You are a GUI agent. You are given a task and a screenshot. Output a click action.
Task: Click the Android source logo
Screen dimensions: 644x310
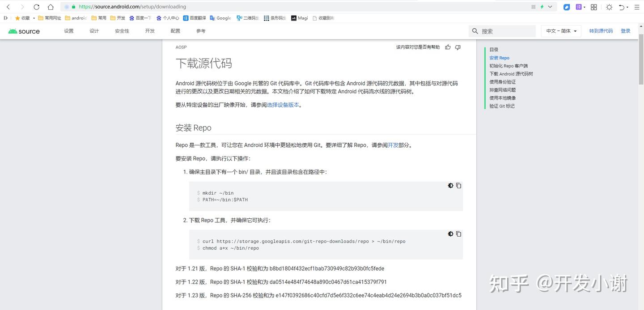[23, 31]
